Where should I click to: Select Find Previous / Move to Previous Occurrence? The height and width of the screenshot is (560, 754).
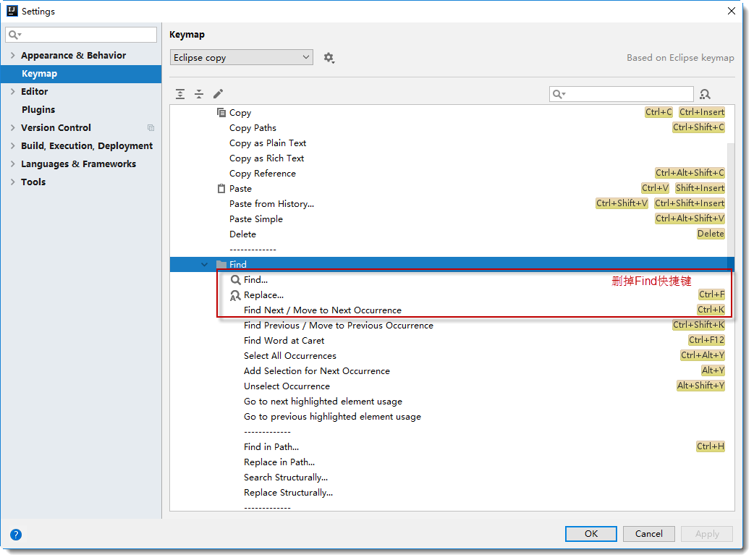tap(339, 326)
